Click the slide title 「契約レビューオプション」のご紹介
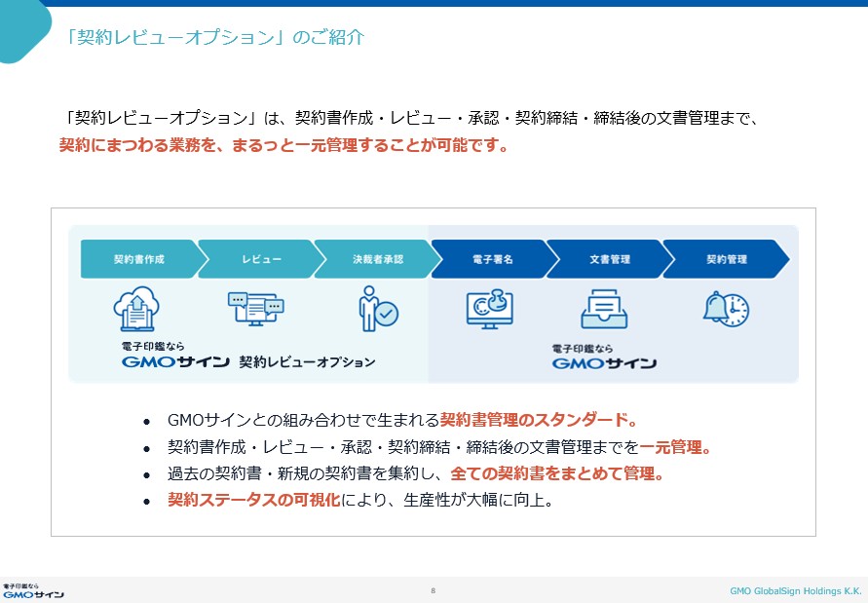868x603 pixels. [x=216, y=38]
